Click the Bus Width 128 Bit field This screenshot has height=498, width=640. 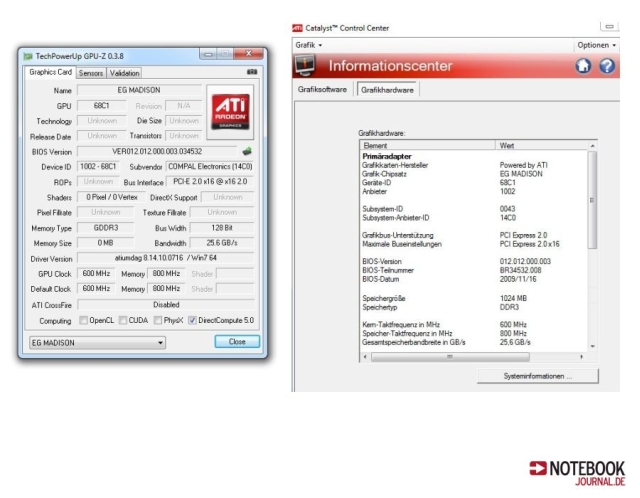(x=222, y=228)
